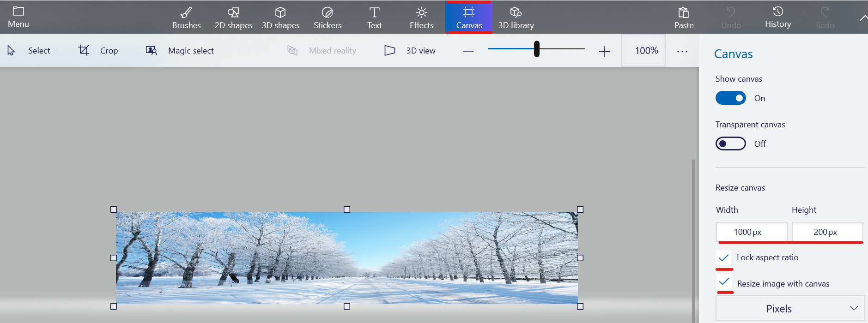Screen dimensions: 868x323
Task: Open the 3D library
Action: [x=516, y=18]
